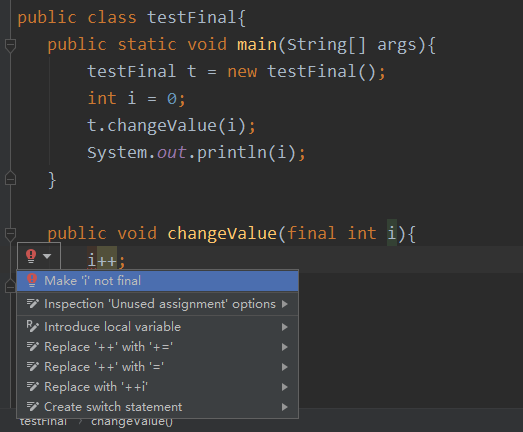
Task: Click String[] args parameter in main
Action: (352, 45)
